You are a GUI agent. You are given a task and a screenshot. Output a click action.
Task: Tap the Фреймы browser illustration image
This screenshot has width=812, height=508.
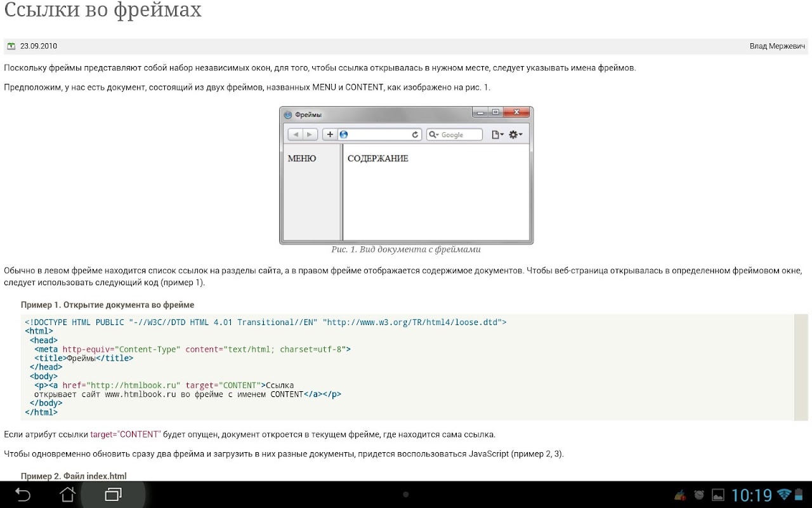click(406, 175)
